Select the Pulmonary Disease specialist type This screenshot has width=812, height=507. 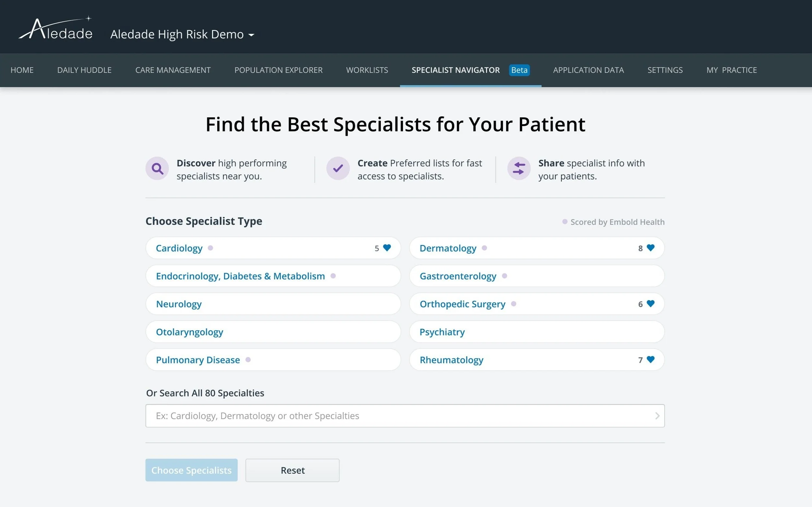point(198,360)
